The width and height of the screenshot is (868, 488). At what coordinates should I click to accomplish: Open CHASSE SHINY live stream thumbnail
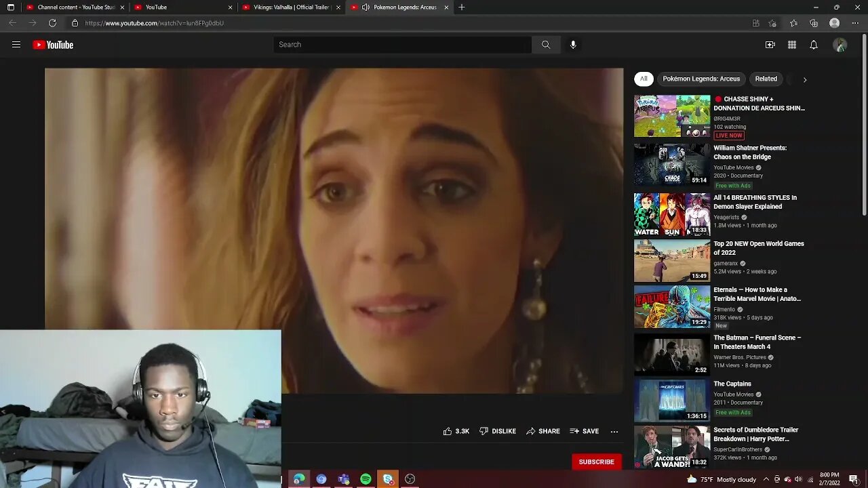coord(672,116)
